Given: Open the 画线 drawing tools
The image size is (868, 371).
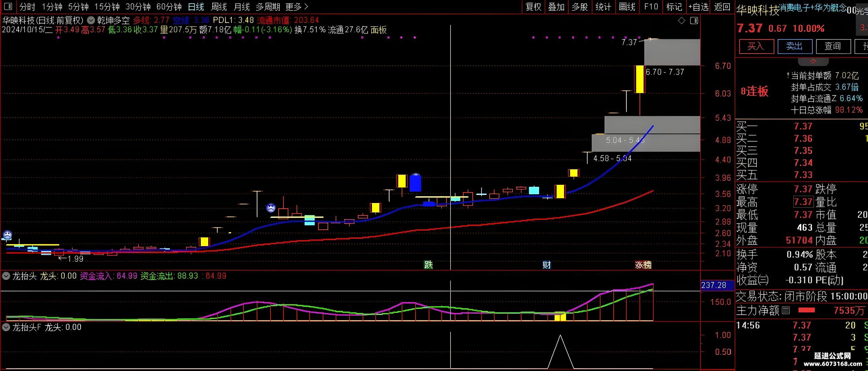Looking at the screenshot, I should coord(627,7).
